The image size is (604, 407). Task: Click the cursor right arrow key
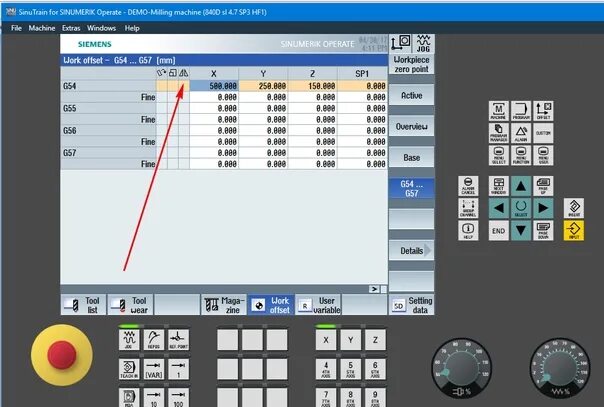[x=543, y=208]
